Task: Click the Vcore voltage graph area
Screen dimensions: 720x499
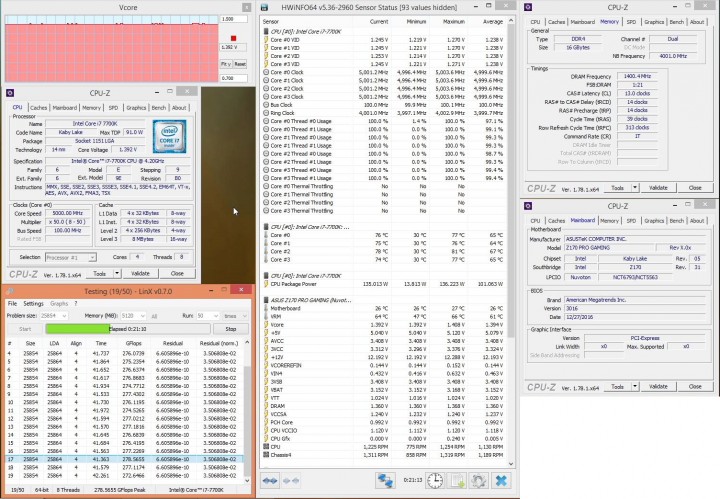Action: 112,49
